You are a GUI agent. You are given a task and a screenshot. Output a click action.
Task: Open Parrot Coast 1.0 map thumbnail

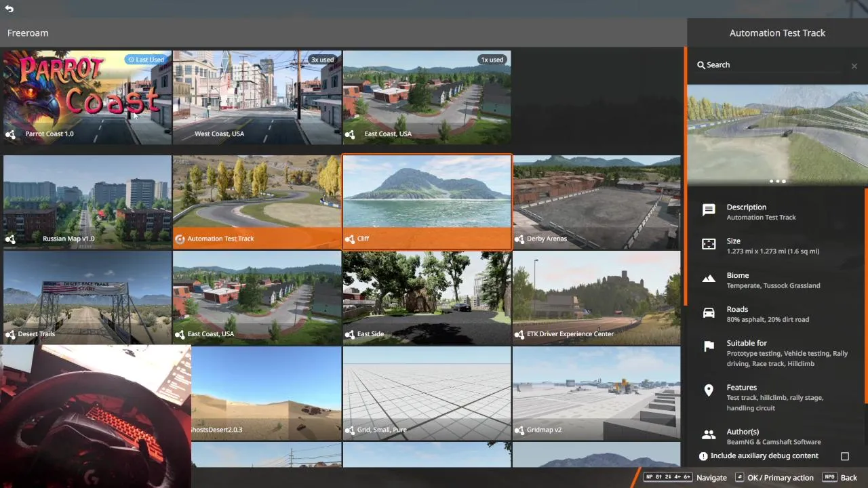point(87,98)
